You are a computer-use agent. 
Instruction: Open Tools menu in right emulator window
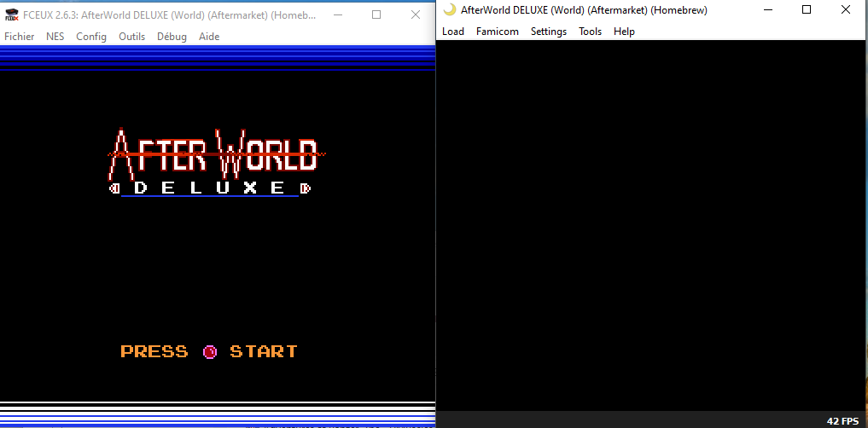[x=590, y=32]
